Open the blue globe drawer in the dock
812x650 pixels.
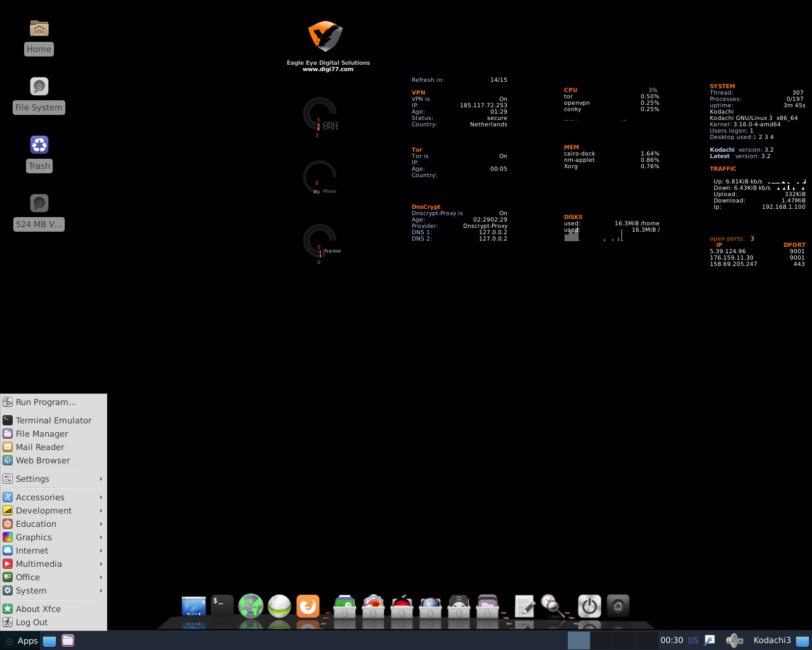pyautogui.click(x=430, y=606)
